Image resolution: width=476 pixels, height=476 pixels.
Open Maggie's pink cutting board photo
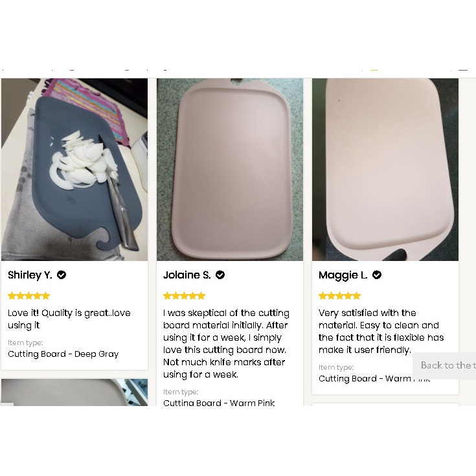coord(385,170)
